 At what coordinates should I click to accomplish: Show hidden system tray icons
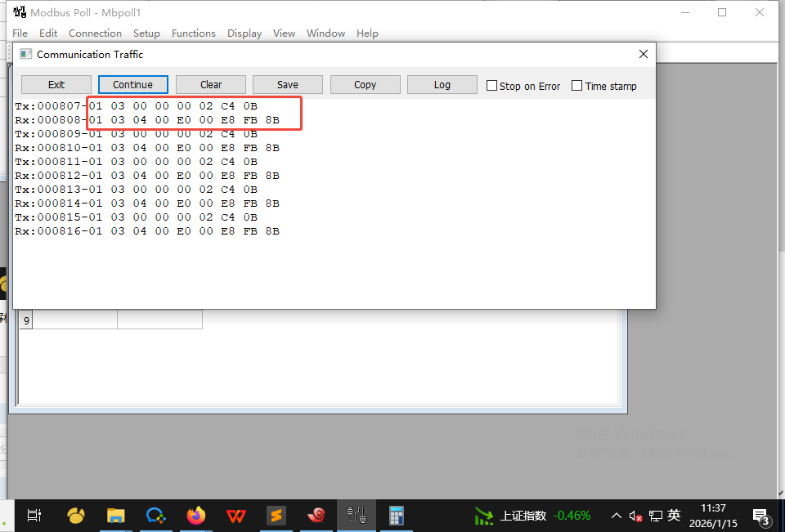(x=617, y=516)
